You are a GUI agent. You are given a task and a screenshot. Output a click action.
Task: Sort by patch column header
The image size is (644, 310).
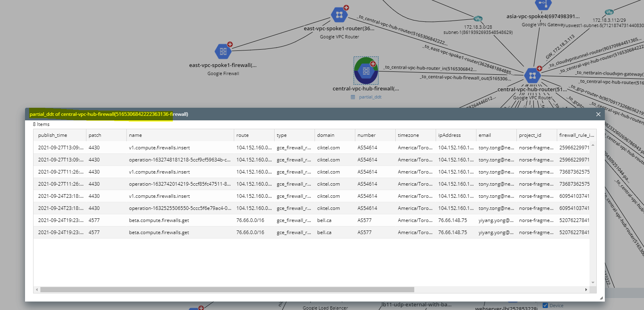[106, 135]
